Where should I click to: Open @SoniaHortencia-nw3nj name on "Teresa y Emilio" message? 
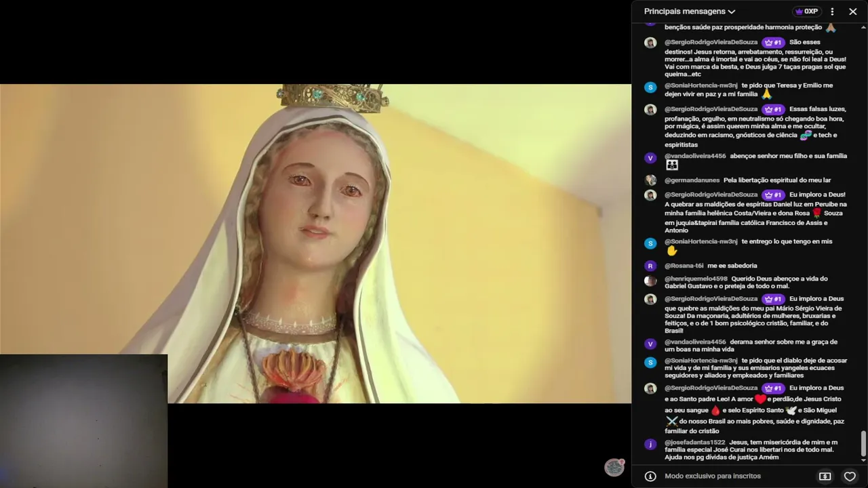tap(701, 85)
